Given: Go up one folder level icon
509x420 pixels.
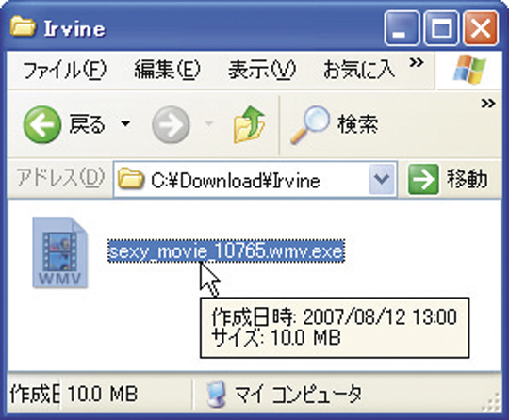Looking at the screenshot, I should click(249, 124).
